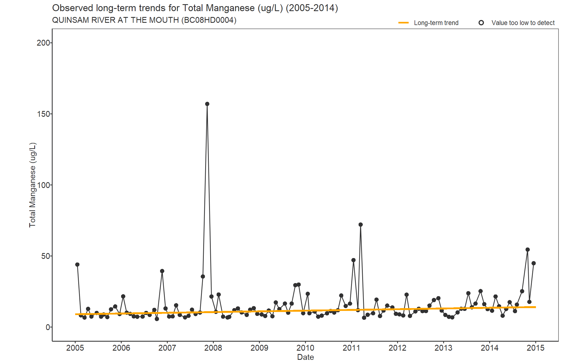Click the x-axis tick label 2011
Screen dimensions: 588x364
click(351, 348)
